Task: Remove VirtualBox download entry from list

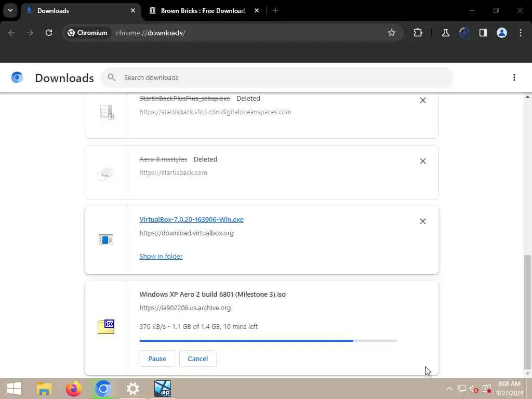Action: (x=422, y=221)
